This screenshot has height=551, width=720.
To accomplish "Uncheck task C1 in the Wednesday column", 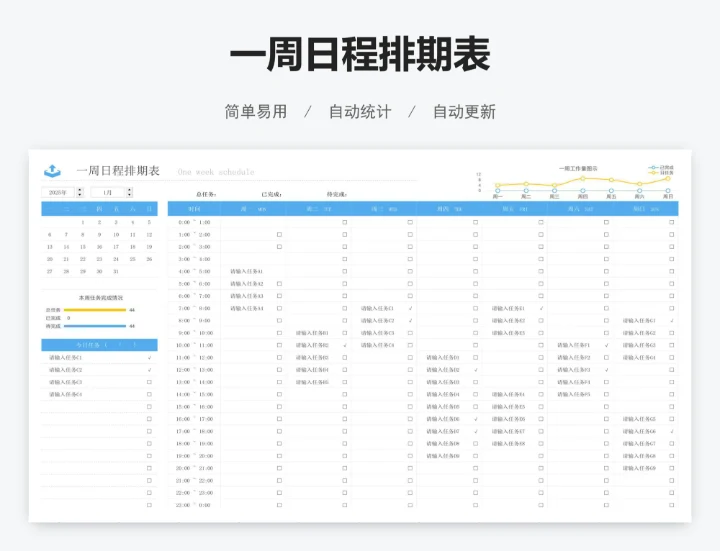I will click(x=410, y=308).
